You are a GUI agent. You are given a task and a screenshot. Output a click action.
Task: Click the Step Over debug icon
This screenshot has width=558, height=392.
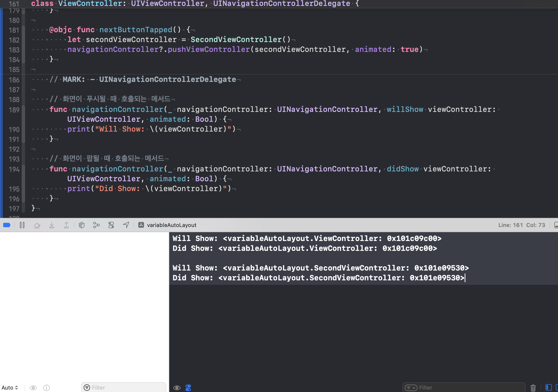(37, 225)
